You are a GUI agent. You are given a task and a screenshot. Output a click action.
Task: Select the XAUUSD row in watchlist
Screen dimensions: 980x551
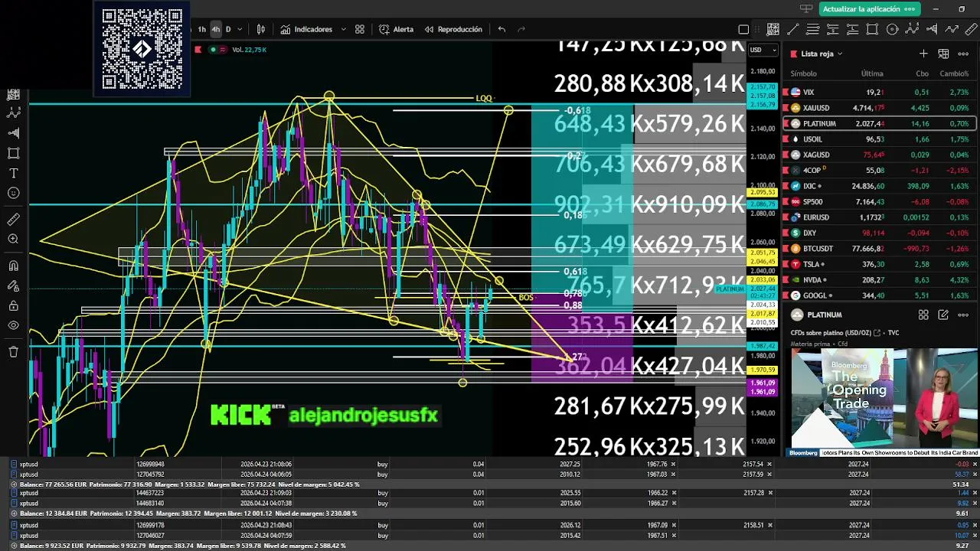(x=877, y=108)
